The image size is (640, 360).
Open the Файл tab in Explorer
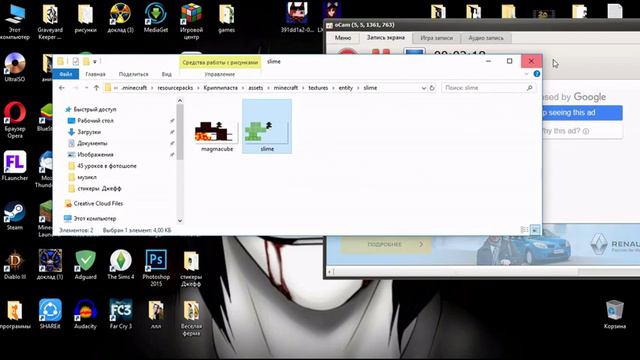click(66, 74)
